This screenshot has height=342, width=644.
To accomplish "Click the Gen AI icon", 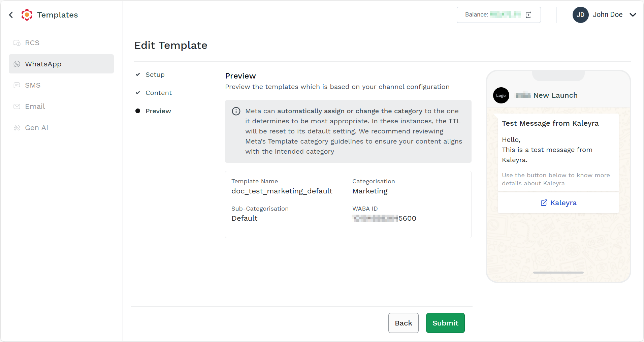I will click(x=17, y=128).
